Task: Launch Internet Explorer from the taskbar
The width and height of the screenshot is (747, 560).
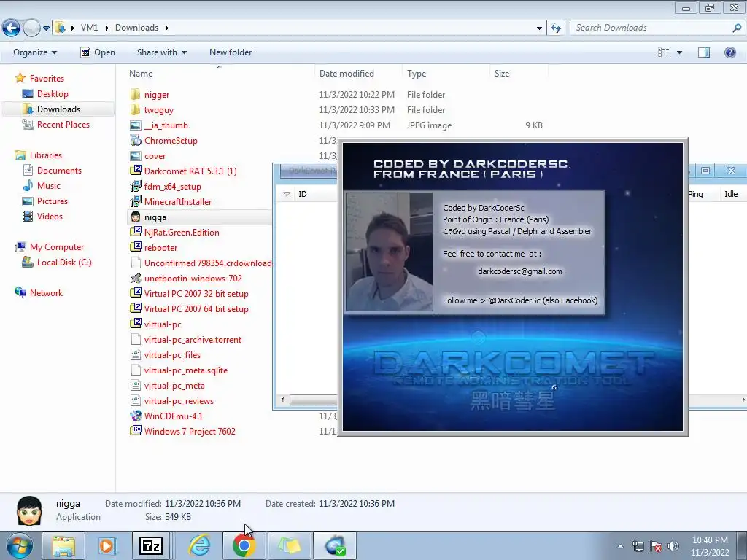Action: click(199, 545)
